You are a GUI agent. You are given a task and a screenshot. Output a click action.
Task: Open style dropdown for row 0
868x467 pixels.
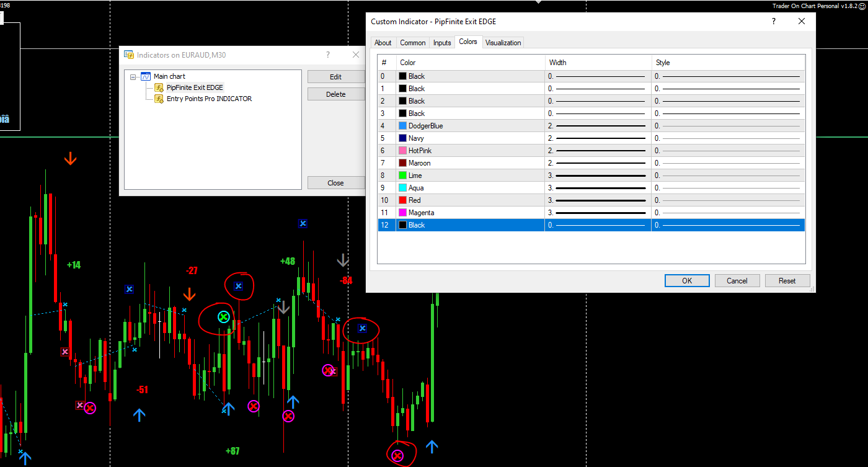coord(728,76)
